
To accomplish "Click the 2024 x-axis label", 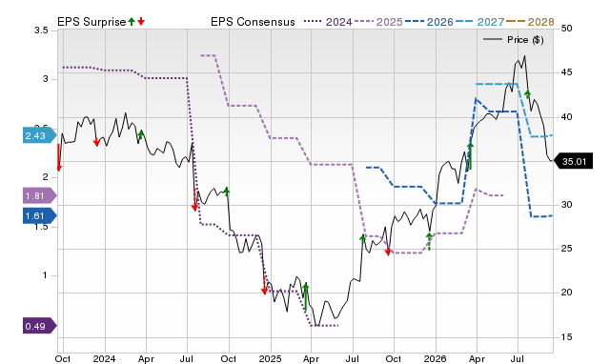I will click(x=104, y=358).
